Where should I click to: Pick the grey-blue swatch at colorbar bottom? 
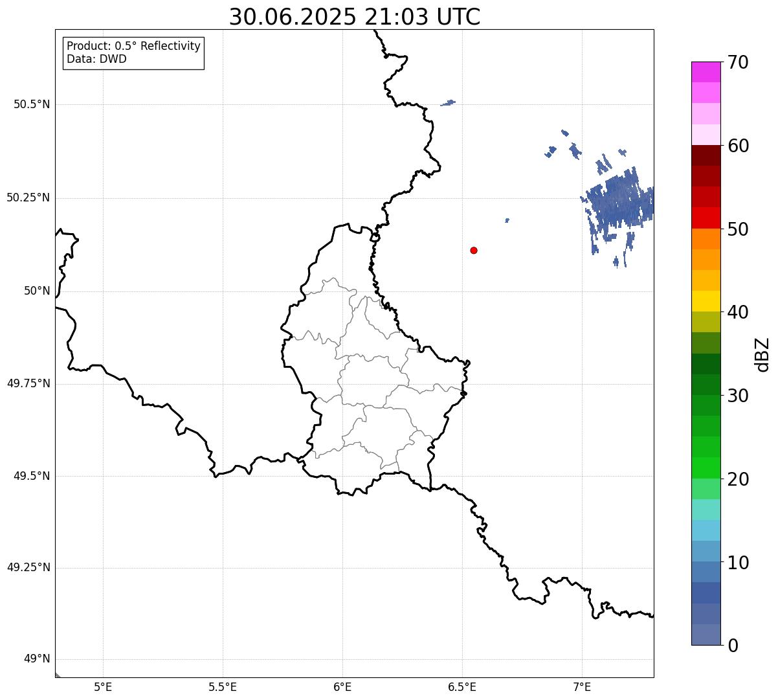point(706,635)
